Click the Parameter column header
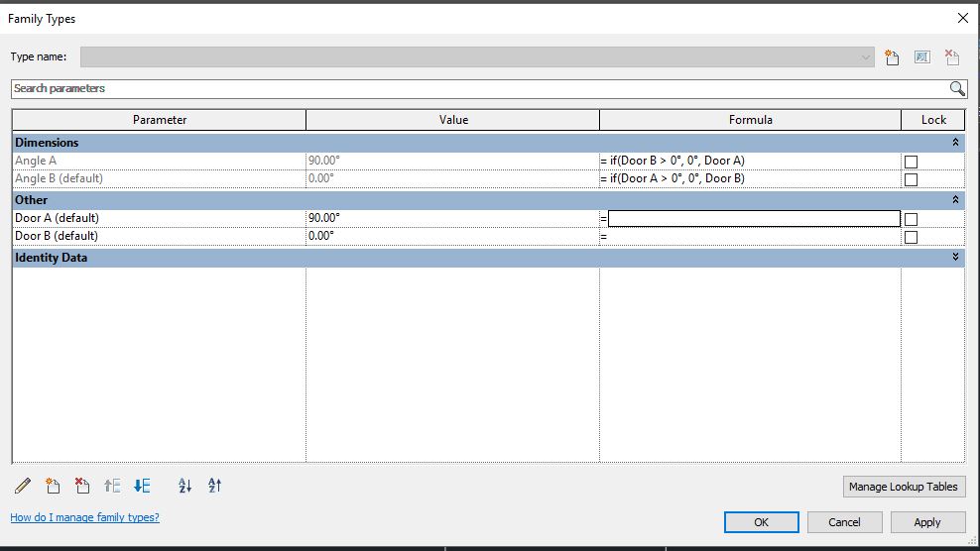The width and height of the screenshot is (980, 551). click(x=160, y=120)
